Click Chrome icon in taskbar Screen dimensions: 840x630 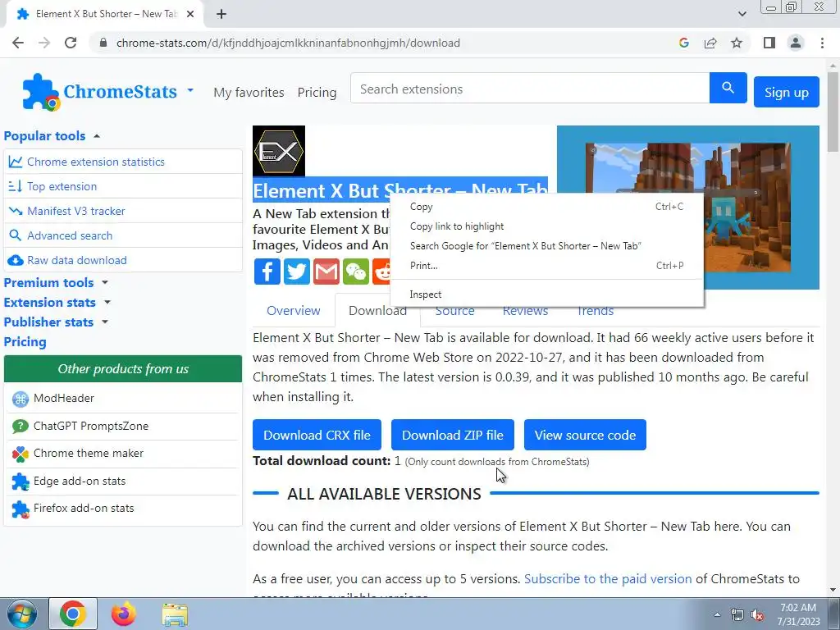tap(73, 614)
